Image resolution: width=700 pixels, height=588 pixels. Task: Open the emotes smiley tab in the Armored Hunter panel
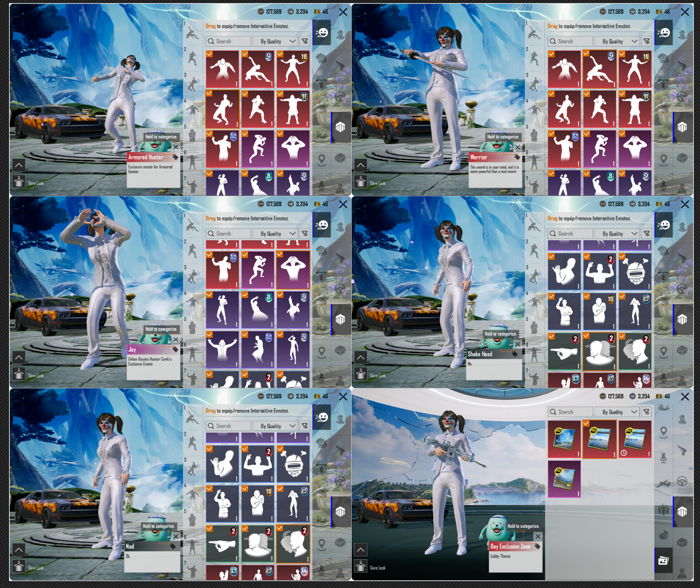click(x=322, y=33)
